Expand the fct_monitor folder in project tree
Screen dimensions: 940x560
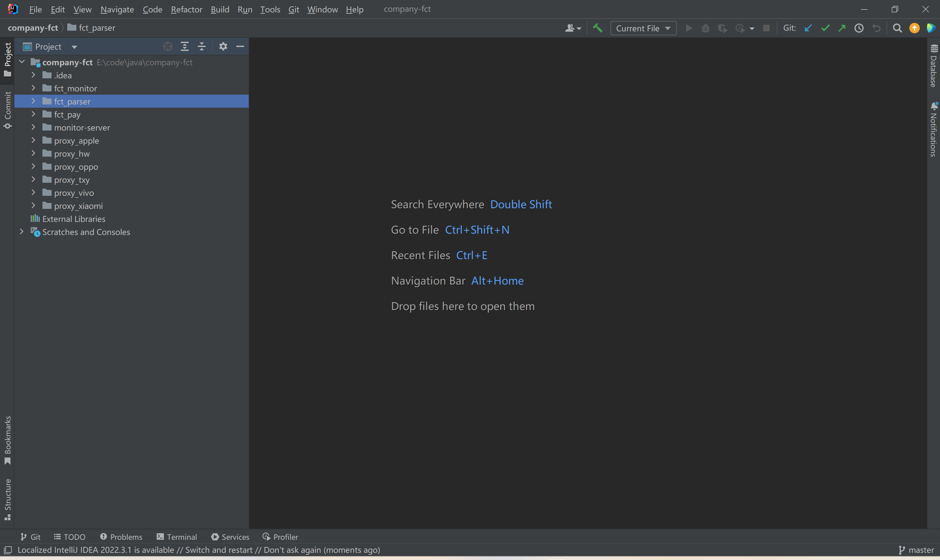[x=33, y=88]
